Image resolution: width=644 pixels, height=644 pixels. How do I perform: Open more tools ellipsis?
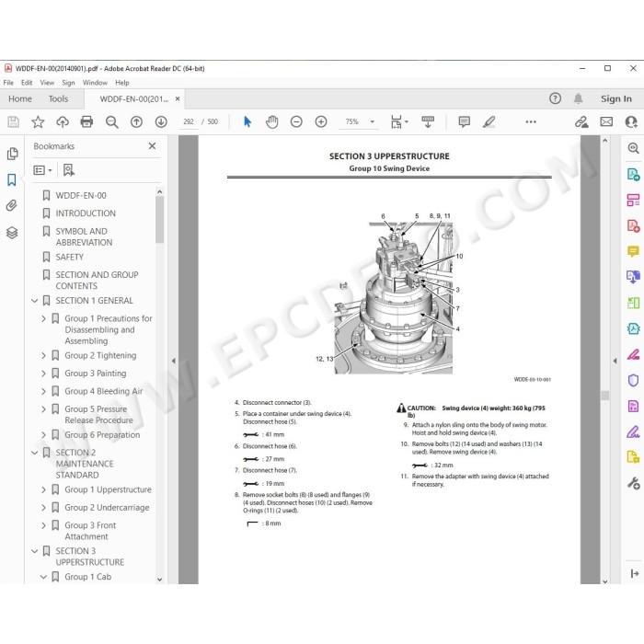click(531, 121)
